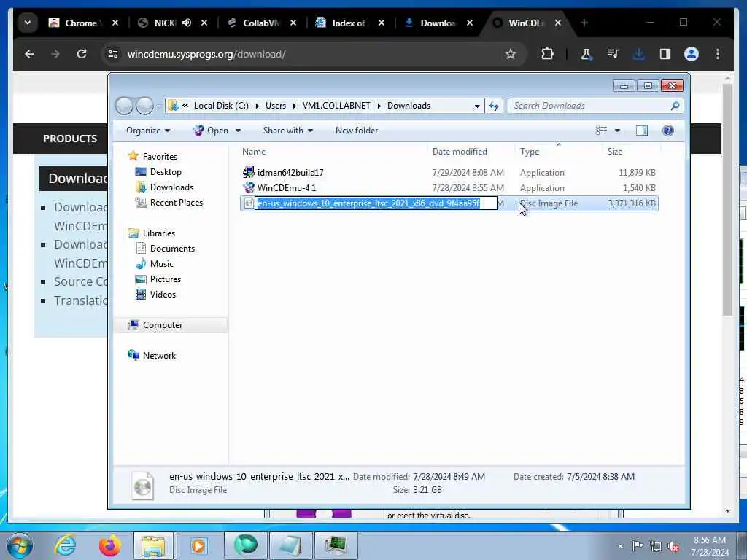
Task: Click New folder button
Action: tap(356, 131)
